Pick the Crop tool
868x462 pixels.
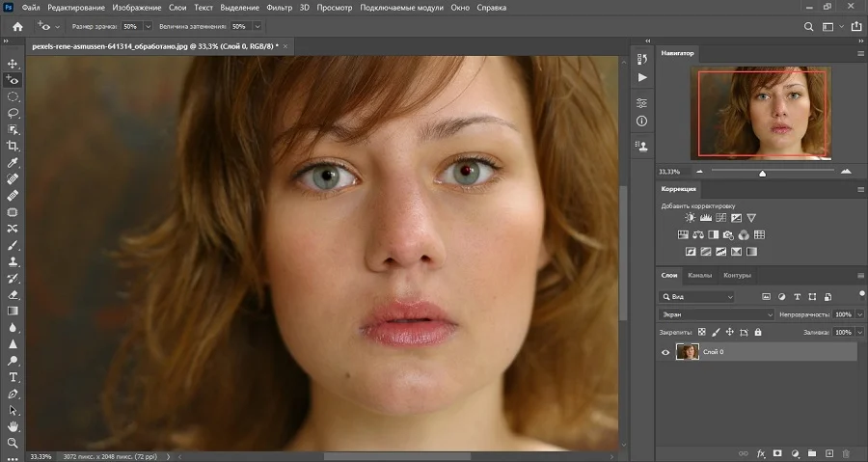point(13,146)
